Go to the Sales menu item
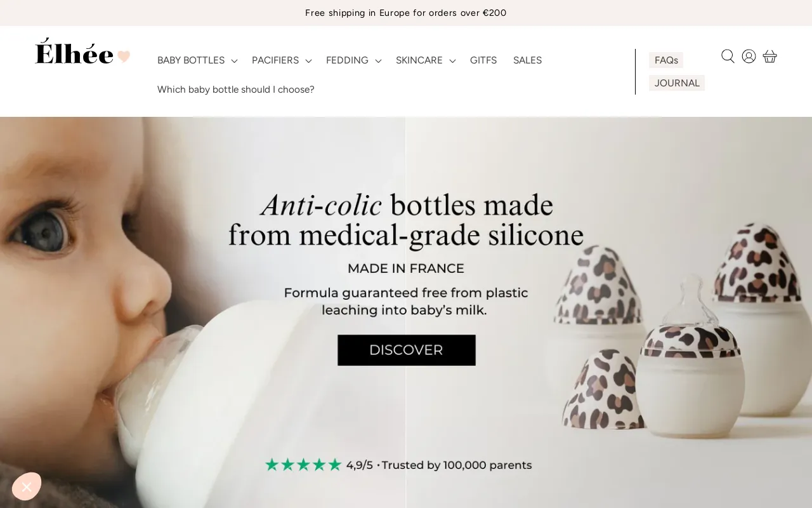Screen dimensions: 812x508 pos(527,60)
